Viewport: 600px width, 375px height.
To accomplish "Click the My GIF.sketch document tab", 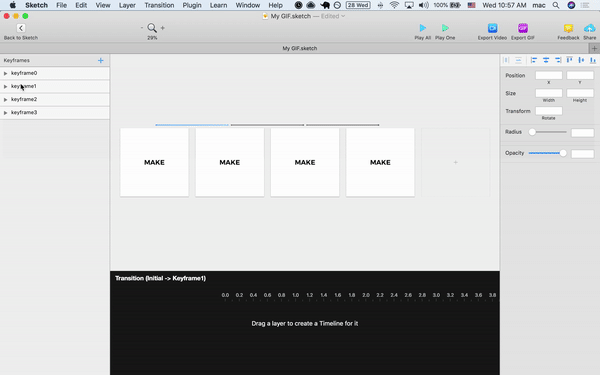I will tap(300, 49).
